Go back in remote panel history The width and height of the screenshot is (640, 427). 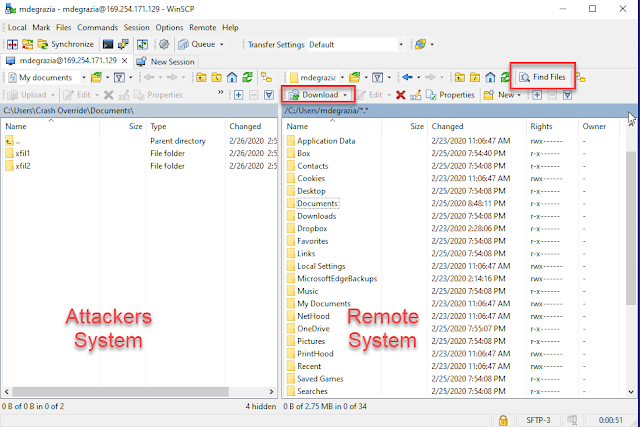tap(407, 77)
